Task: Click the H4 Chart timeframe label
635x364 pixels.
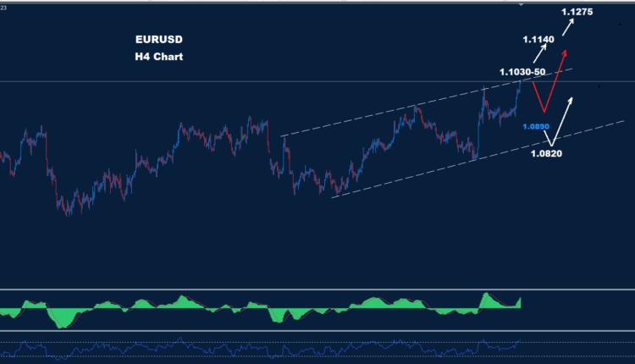Action: click(x=158, y=57)
